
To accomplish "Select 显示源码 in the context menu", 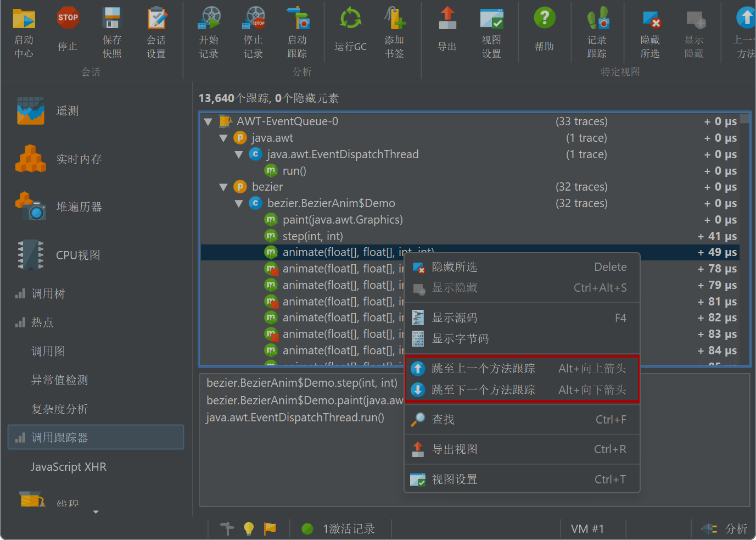I will point(455,318).
